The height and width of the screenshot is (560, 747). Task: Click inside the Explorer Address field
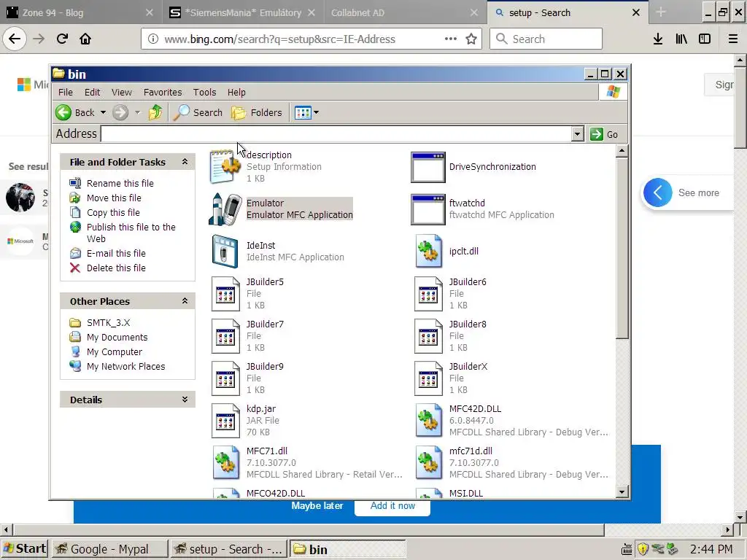pos(336,134)
